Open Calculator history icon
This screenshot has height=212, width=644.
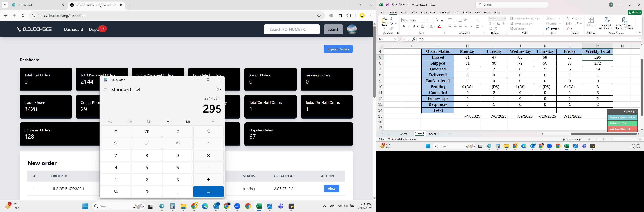tap(219, 90)
